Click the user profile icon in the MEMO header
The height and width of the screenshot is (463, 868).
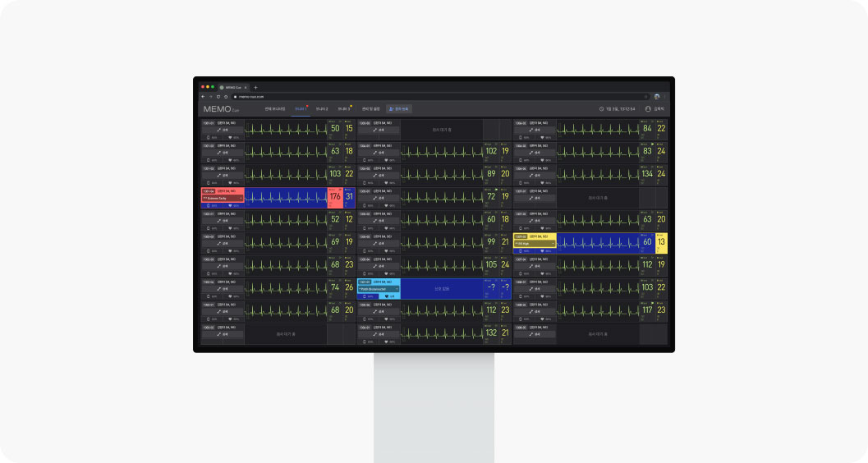[x=648, y=108]
